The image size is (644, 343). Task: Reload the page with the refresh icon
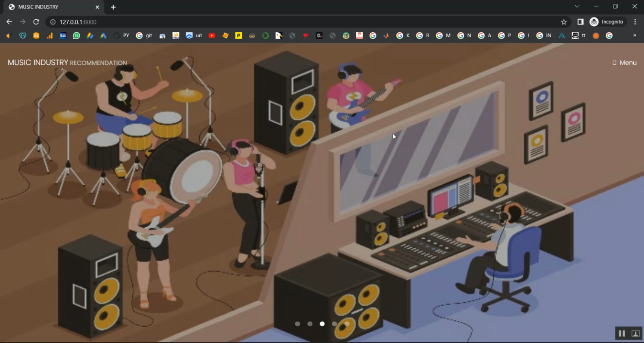36,22
